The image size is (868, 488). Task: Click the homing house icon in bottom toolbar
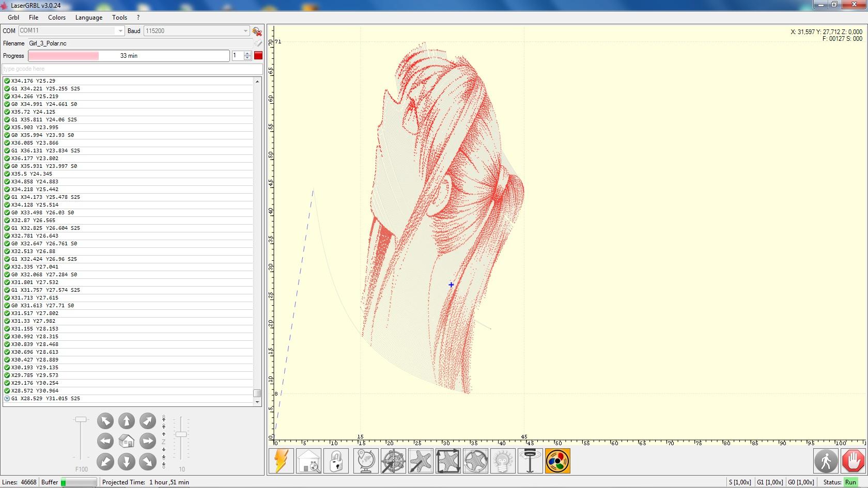(x=309, y=461)
